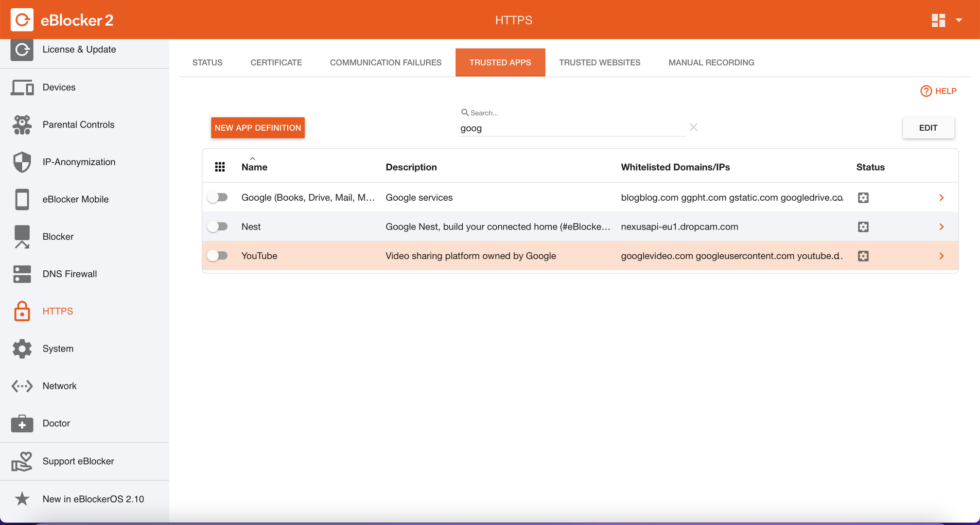Select the TRUSTED APPS tab
This screenshot has height=525, width=980.
[500, 62]
